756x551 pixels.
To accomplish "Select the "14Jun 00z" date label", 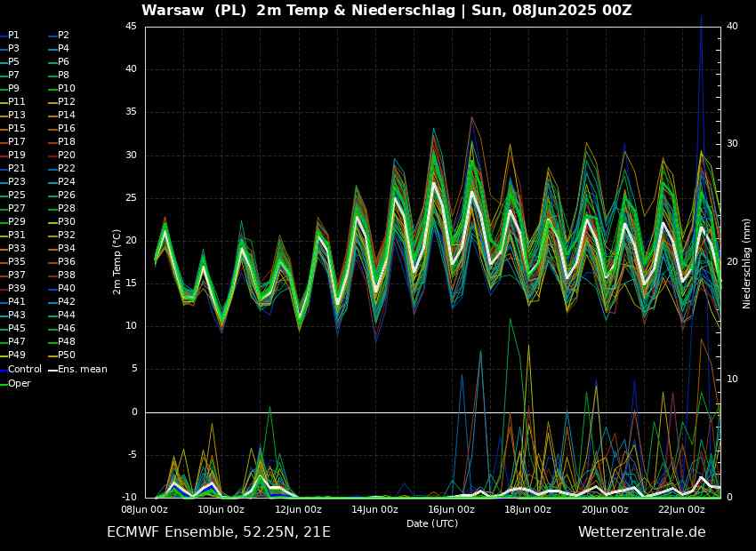I will point(374,509).
